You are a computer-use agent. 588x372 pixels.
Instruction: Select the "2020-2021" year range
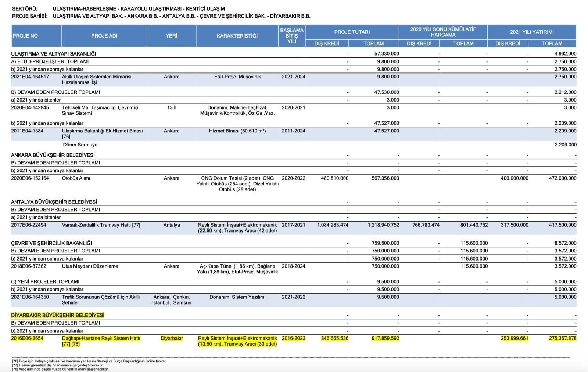293,108
